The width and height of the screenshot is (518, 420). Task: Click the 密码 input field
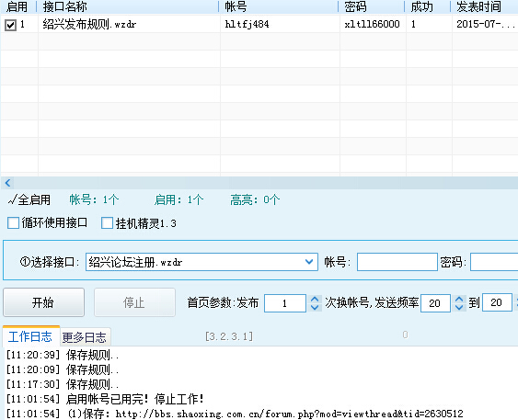click(494, 262)
